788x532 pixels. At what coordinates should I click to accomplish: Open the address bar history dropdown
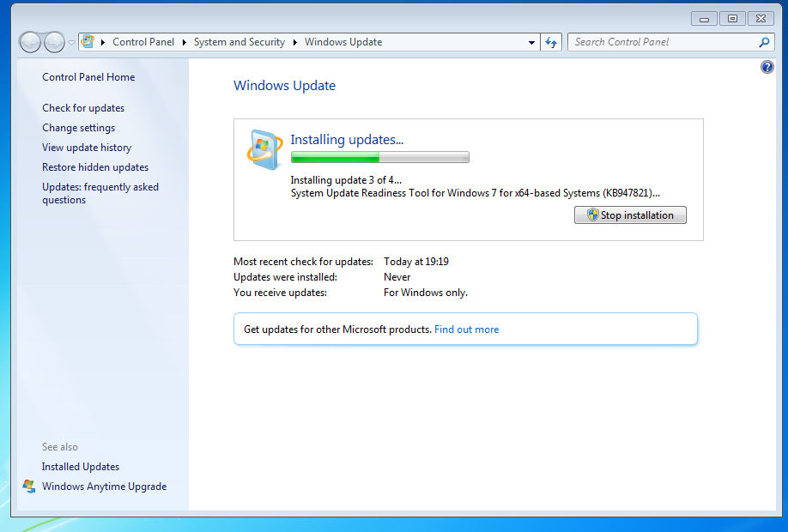[x=531, y=43]
